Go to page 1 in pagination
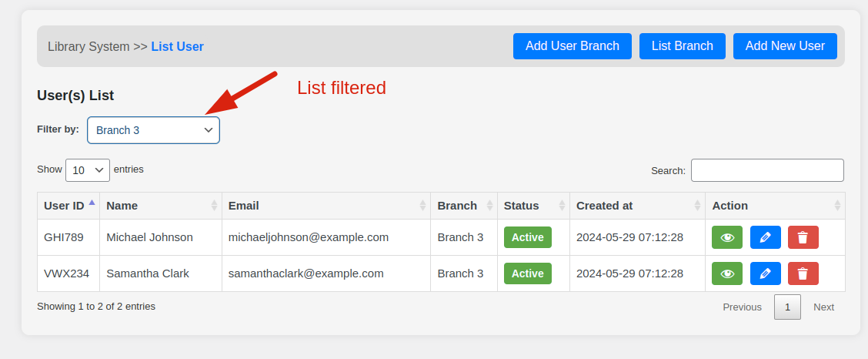The image size is (868, 359). point(787,307)
